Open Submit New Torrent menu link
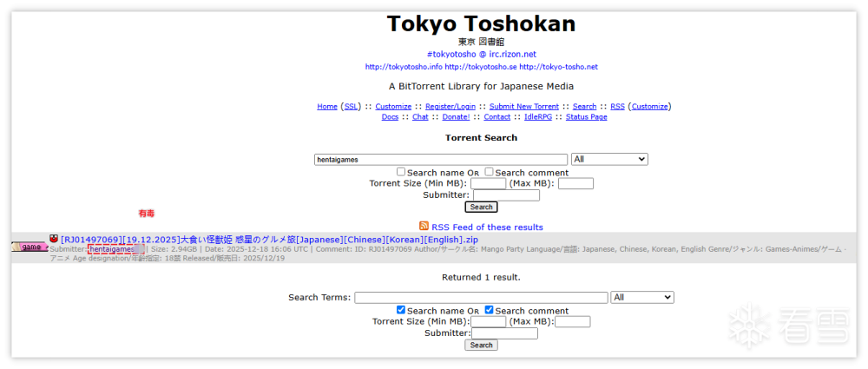Viewport: 868px width, 369px height. click(523, 107)
